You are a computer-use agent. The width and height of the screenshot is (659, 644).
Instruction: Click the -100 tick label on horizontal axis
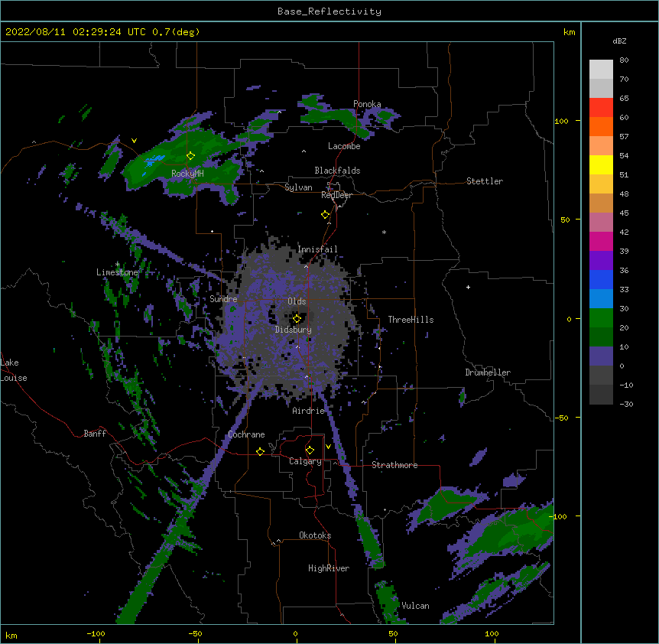click(96, 634)
